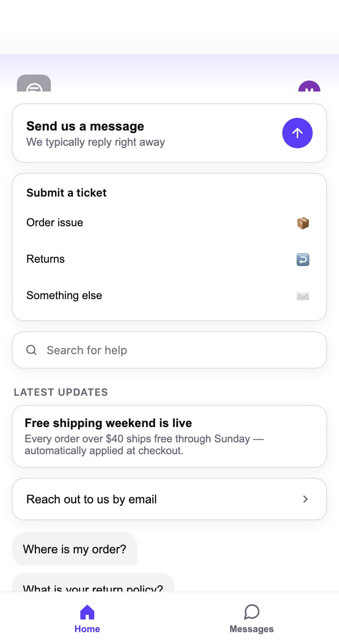This screenshot has width=339, height=644.
Task: Open the brand logo icon at top left
Action: (x=34, y=83)
